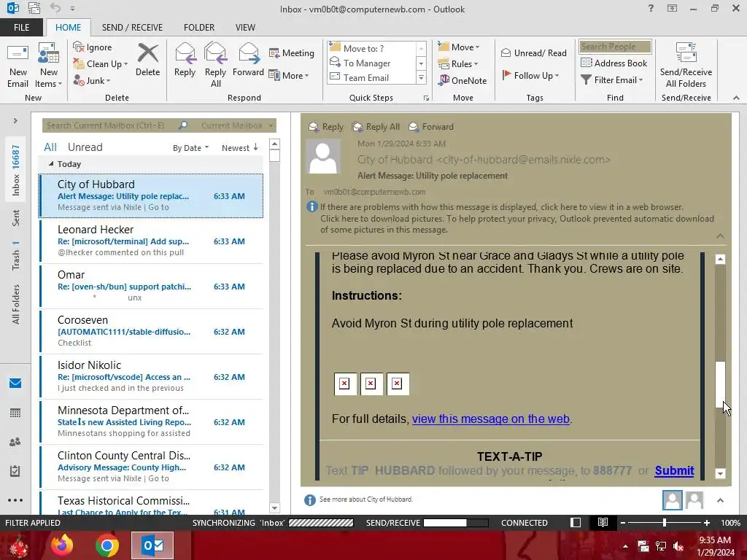Send message to OneNote

coord(462,80)
